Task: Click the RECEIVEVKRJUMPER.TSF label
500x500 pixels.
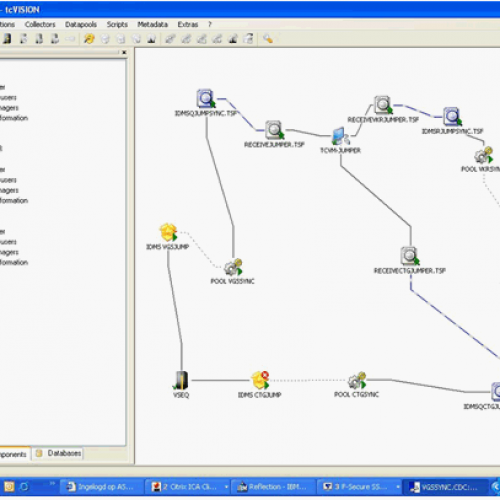Action: (x=383, y=120)
